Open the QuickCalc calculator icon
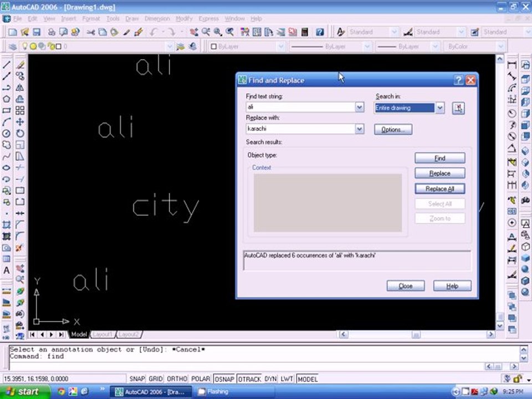The width and height of the screenshot is (532, 399). [x=305, y=32]
